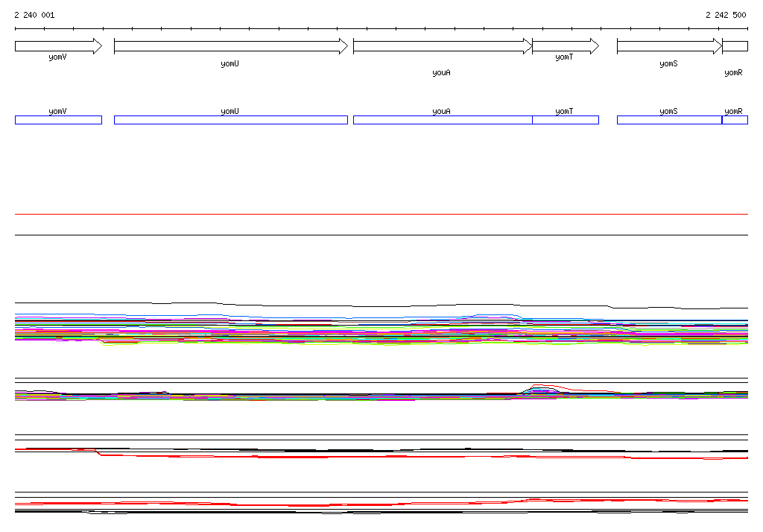Click the blue yomU box

pos(231,120)
